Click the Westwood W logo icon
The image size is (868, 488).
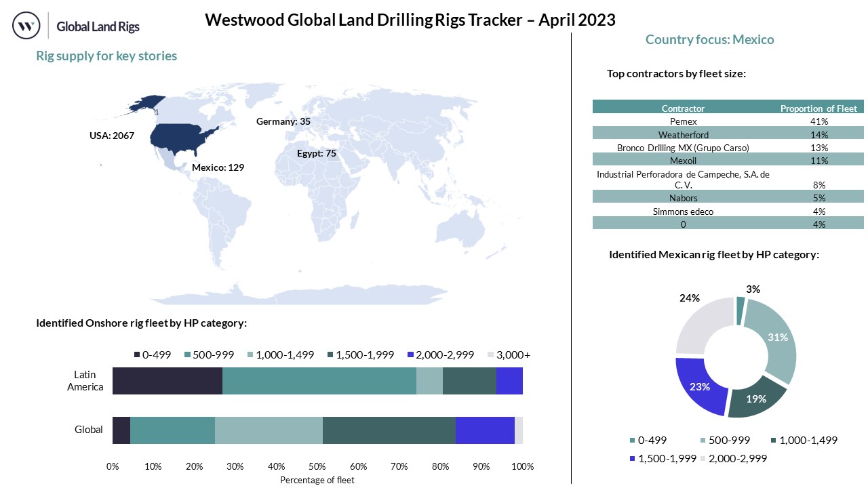point(26,26)
